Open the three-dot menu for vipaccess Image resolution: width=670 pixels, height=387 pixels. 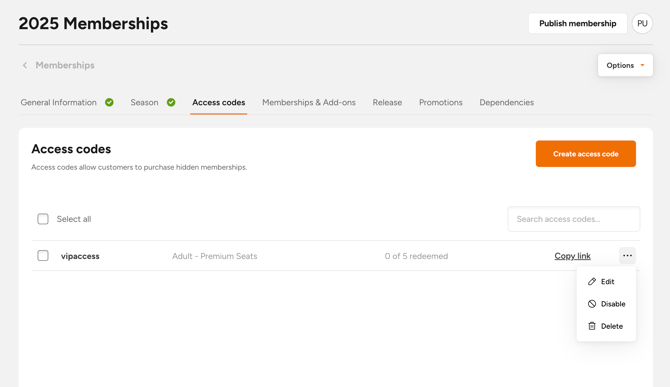click(x=627, y=255)
